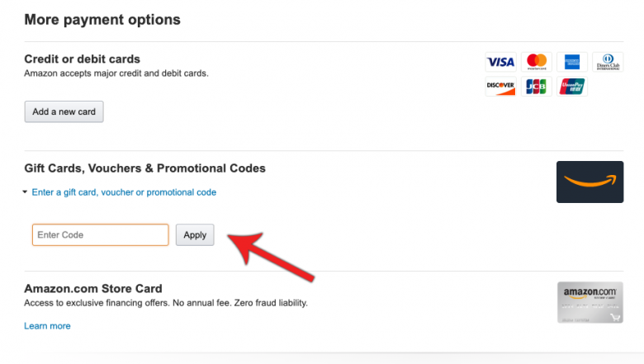
Task: Click the American Express logo
Action: (x=572, y=62)
